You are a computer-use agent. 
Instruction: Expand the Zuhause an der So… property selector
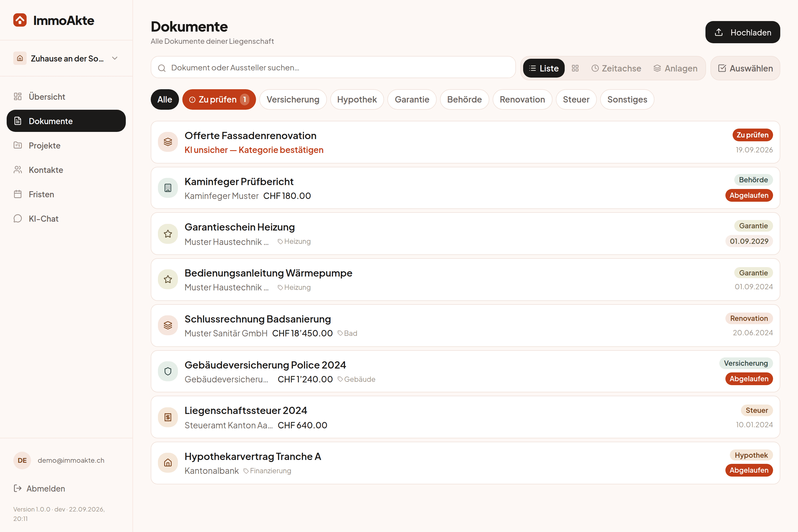[66, 58]
